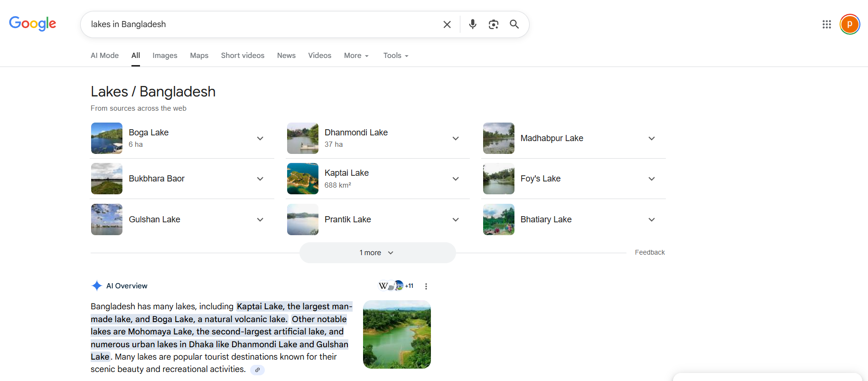Open search by image camera icon
868x381 pixels.
[x=494, y=24]
